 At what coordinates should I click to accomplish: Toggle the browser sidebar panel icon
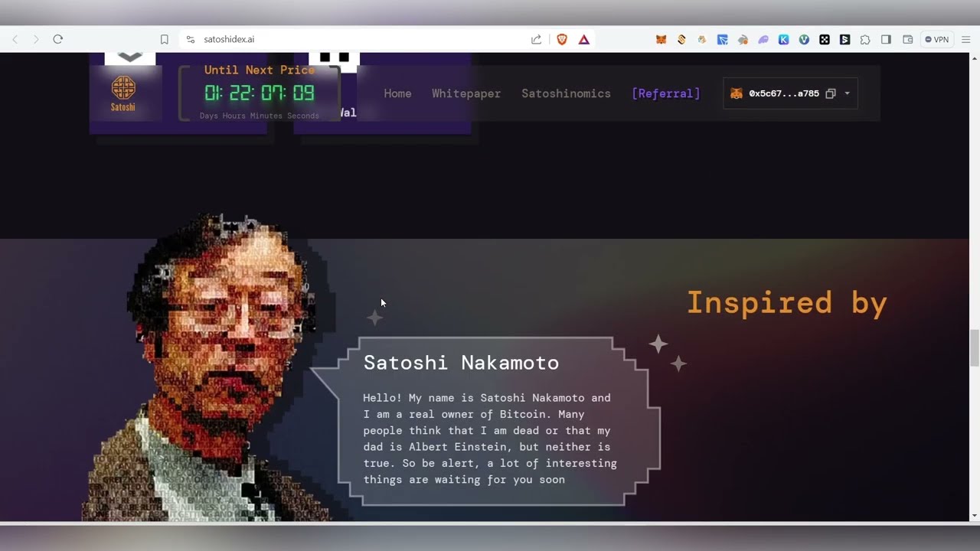pos(886,39)
